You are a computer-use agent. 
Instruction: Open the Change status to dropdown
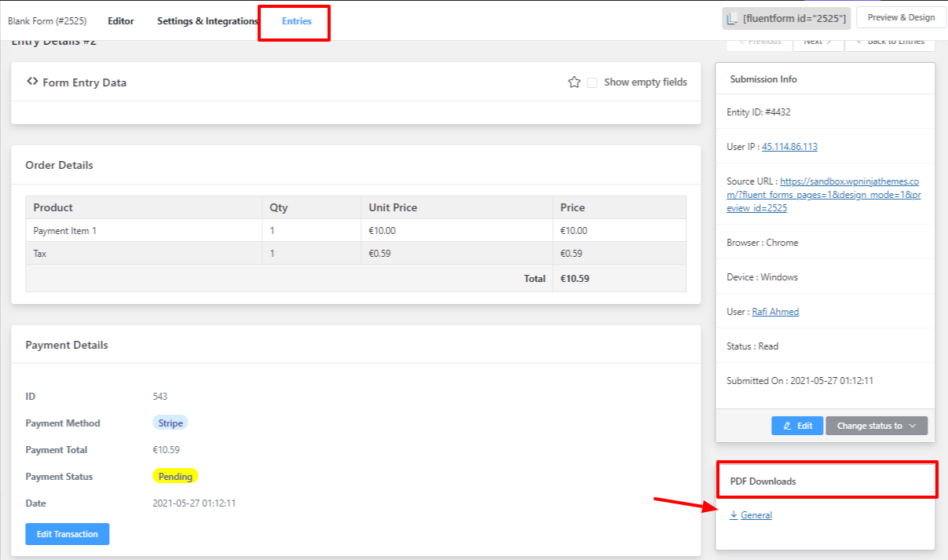[876, 426]
